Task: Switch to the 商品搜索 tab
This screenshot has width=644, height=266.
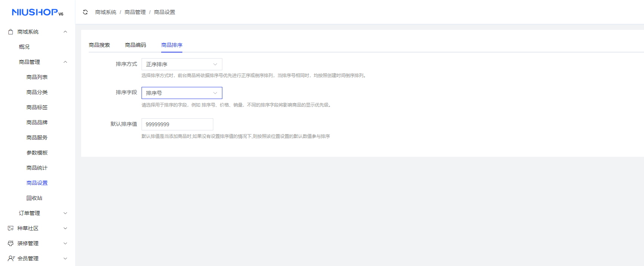Action: click(99, 45)
